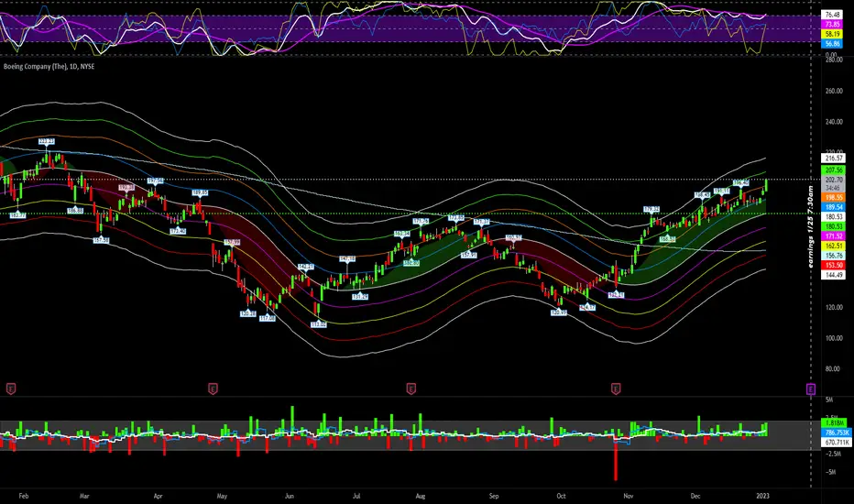This screenshot has width=854, height=504.
Task: Click the 2023 label on the time axis
Action: (x=762, y=496)
